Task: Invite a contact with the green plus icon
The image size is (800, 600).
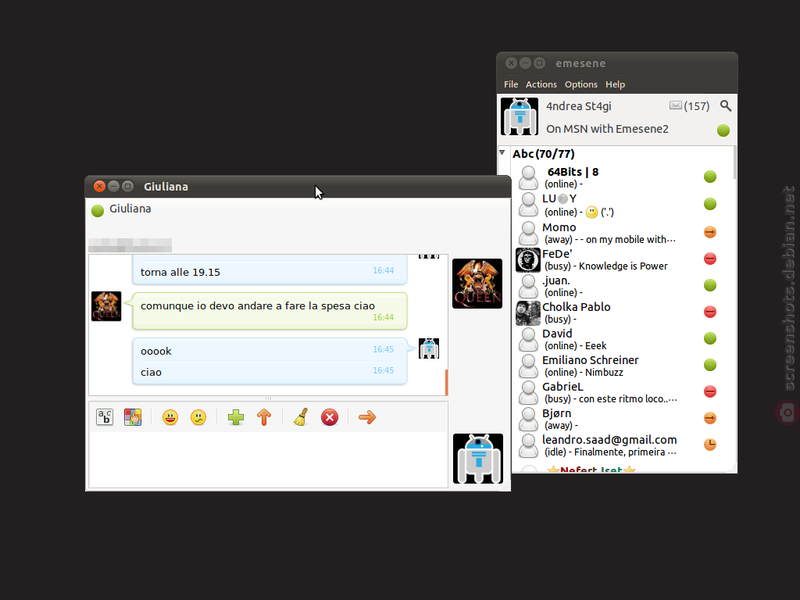Action: tap(236, 417)
